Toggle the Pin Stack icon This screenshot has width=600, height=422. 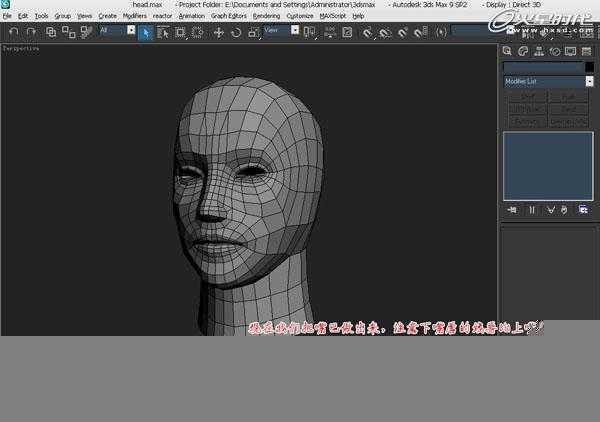(512, 210)
